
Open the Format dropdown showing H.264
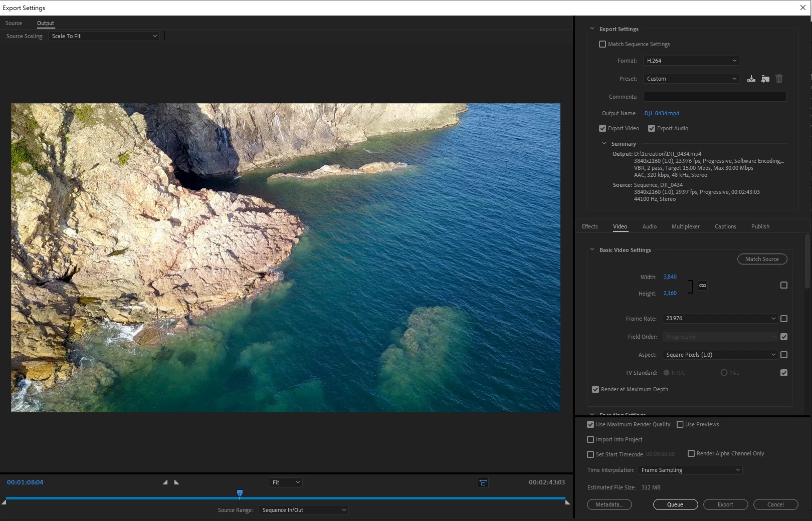pos(691,61)
